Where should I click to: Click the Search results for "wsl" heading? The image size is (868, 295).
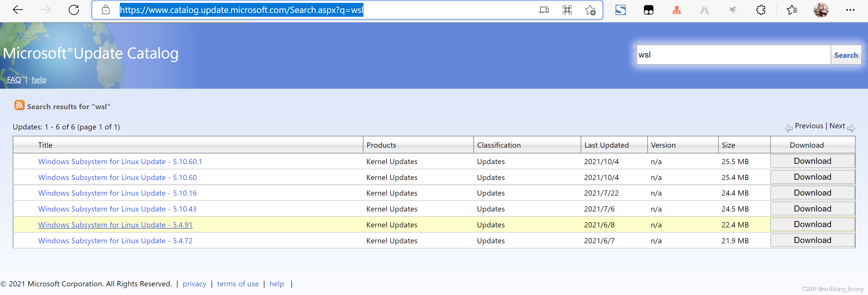69,107
